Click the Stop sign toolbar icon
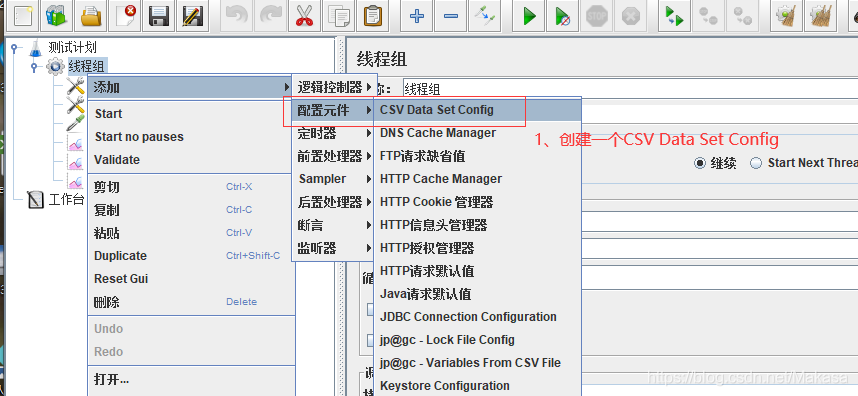The image size is (858, 396). [596, 16]
